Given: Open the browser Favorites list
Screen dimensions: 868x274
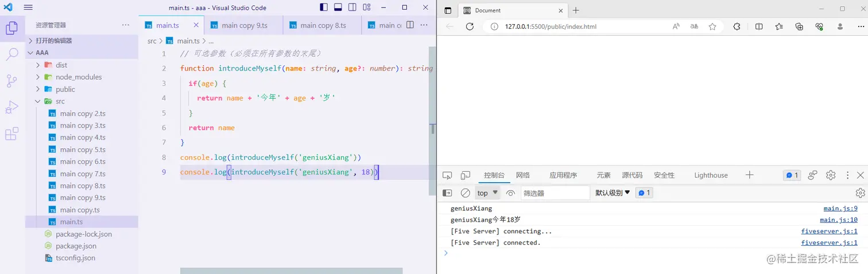Looking at the screenshot, I should tap(779, 26).
